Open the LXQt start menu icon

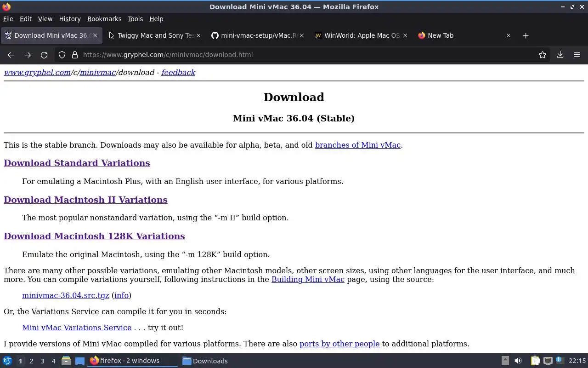point(7,361)
